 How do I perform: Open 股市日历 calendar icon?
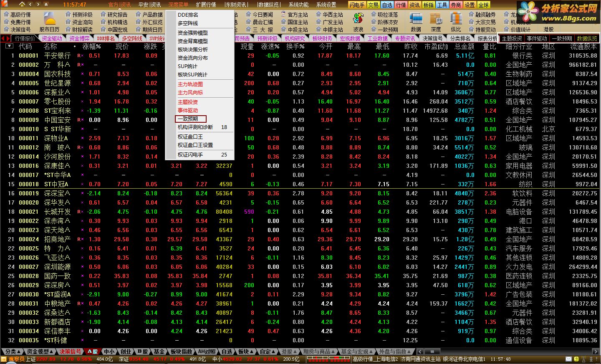50,22
